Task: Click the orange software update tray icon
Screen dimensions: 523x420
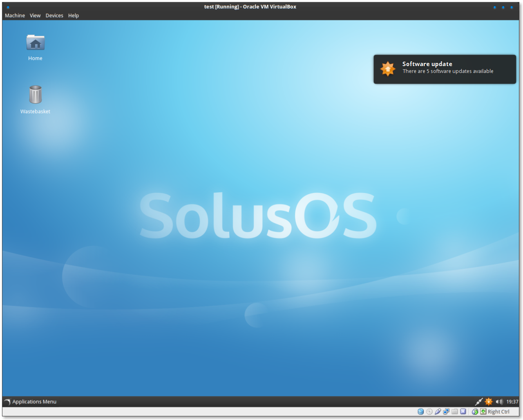Action: (x=489, y=402)
